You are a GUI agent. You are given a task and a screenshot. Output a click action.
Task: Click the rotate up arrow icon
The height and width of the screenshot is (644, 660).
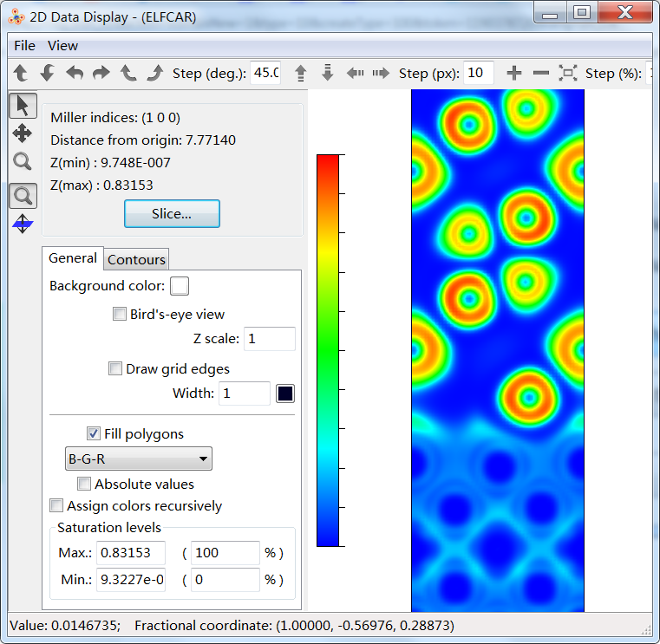point(20,73)
